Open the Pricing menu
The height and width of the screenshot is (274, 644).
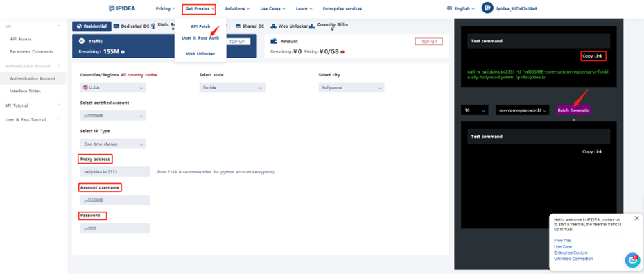point(166,8)
